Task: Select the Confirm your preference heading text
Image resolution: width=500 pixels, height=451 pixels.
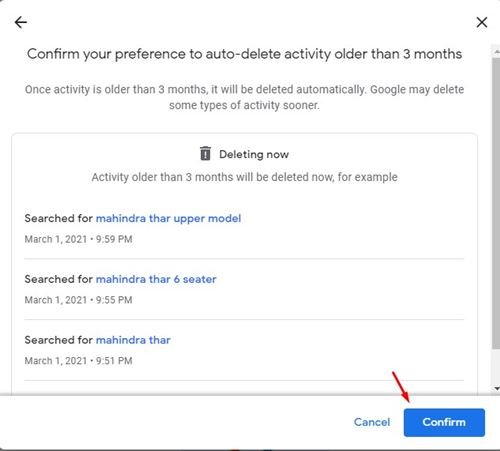Action: (244, 54)
